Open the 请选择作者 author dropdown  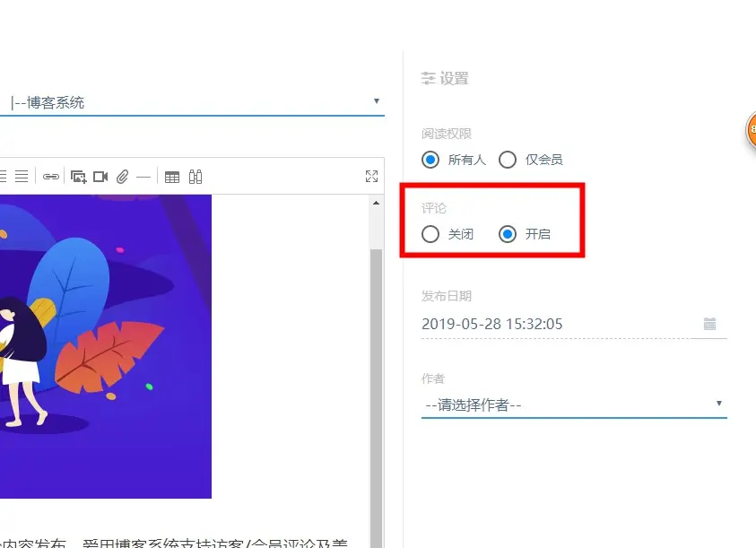[x=574, y=404]
